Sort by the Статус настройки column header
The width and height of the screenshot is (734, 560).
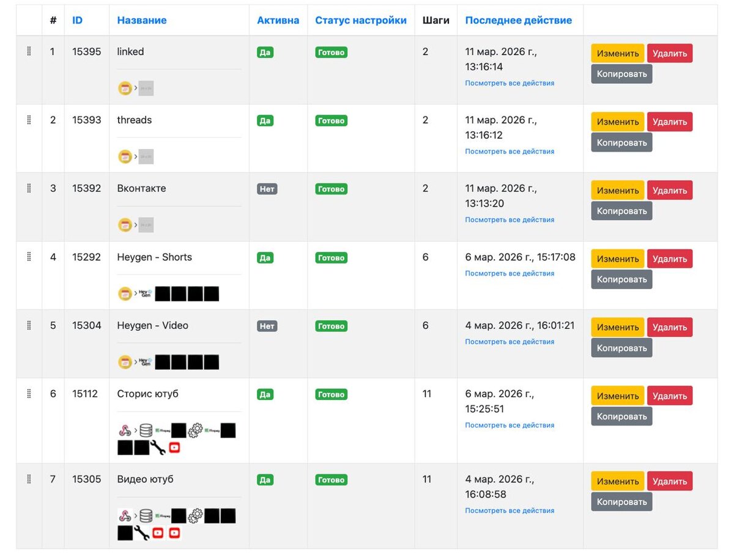point(361,20)
